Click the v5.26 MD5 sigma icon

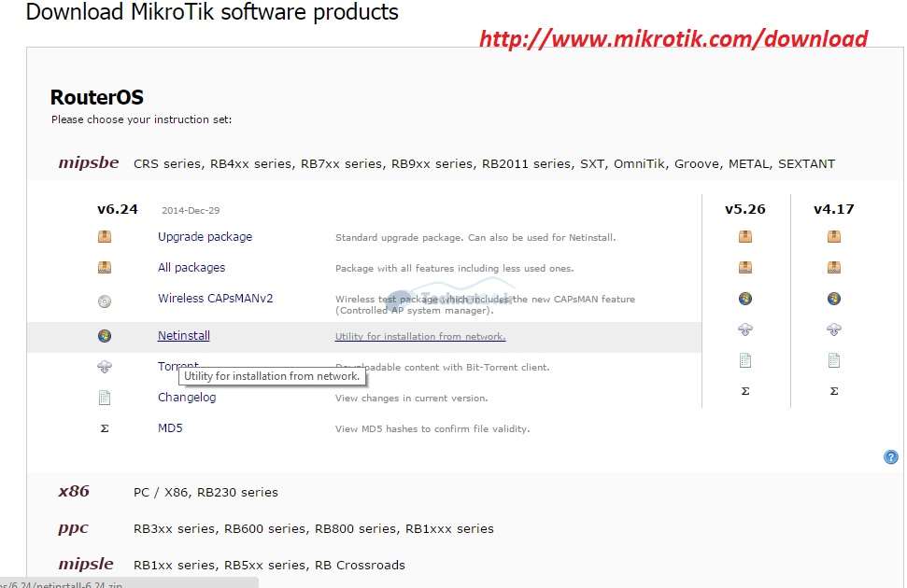click(745, 391)
